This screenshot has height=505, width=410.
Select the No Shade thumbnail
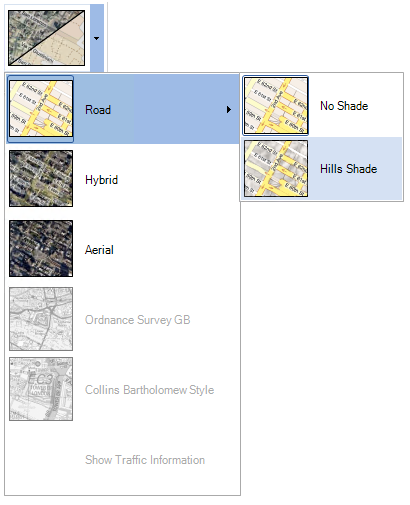click(276, 106)
